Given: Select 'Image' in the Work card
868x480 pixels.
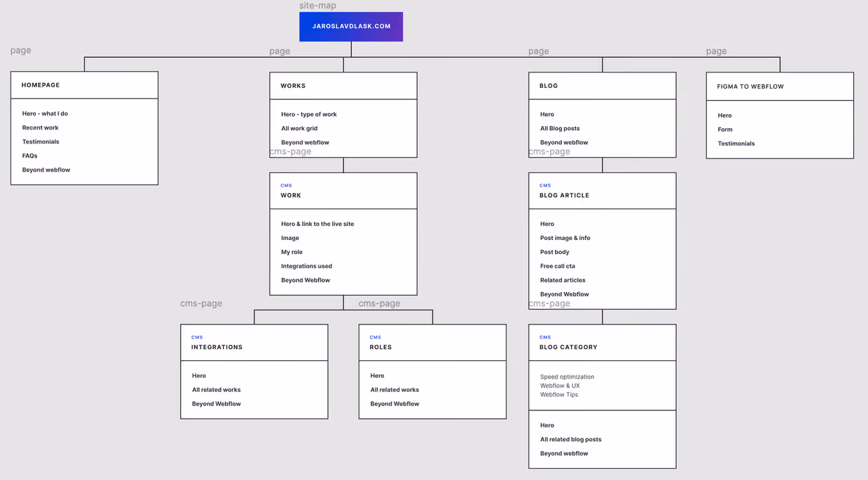Looking at the screenshot, I should (x=290, y=238).
